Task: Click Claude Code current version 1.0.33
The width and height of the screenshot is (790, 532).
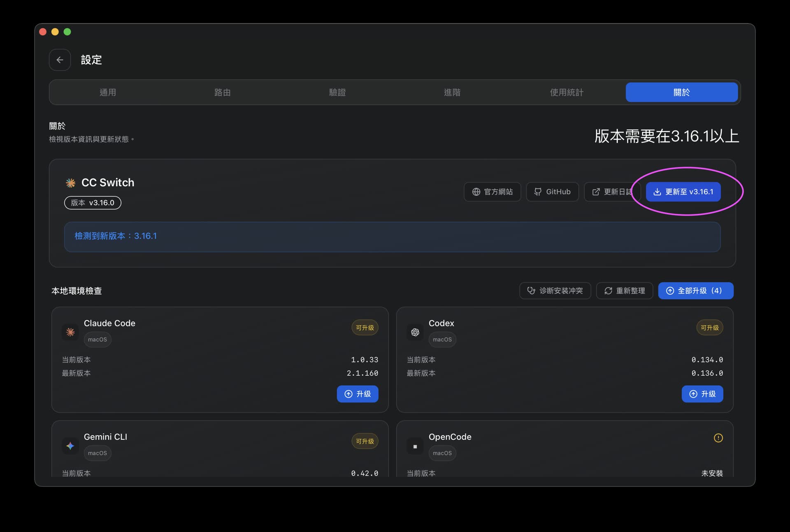Action: [365, 360]
